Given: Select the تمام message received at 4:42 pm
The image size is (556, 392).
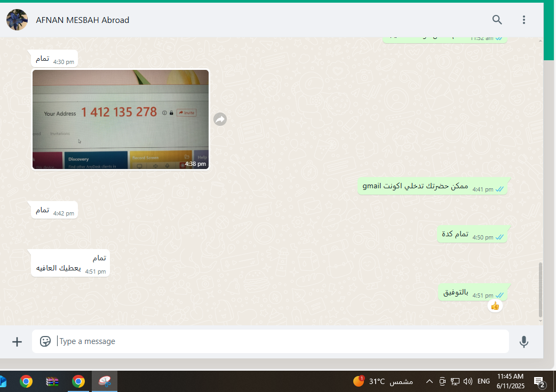Looking at the screenshot, I should click(x=54, y=210).
